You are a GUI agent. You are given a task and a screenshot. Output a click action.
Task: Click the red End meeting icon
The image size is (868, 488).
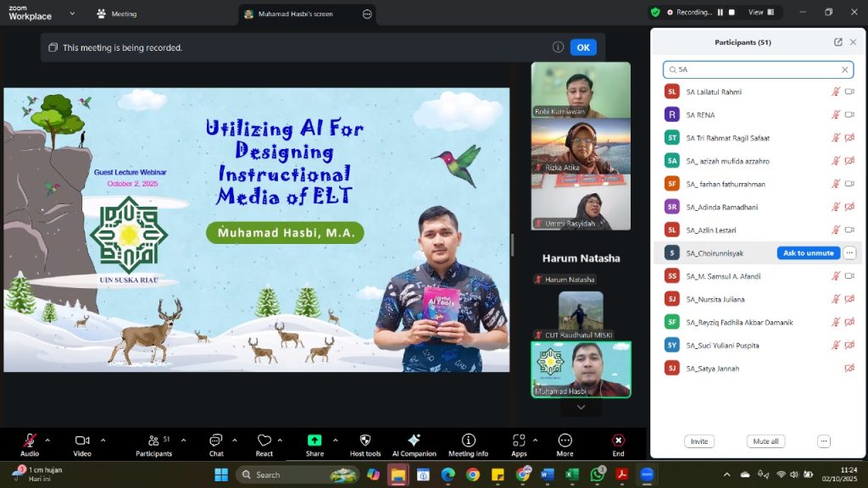click(618, 441)
